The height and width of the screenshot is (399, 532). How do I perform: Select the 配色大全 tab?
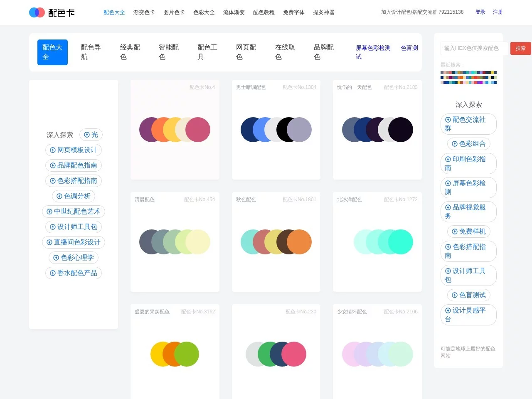pyautogui.click(x=52, y=52)
